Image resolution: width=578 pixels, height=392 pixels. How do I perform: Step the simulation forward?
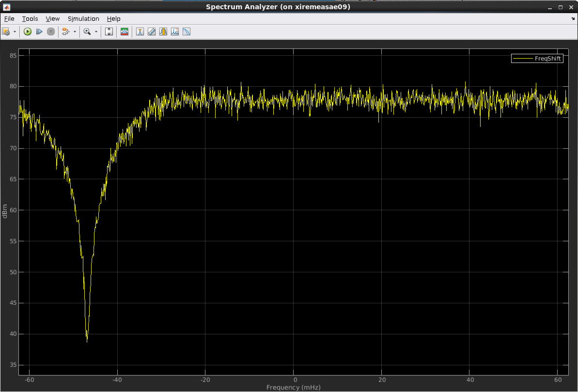coord(39,31)
